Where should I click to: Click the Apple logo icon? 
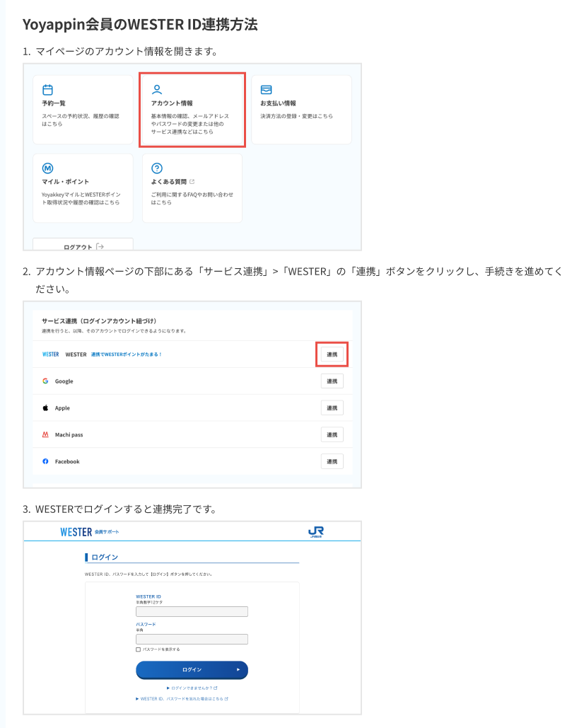[x=45, y=408]
